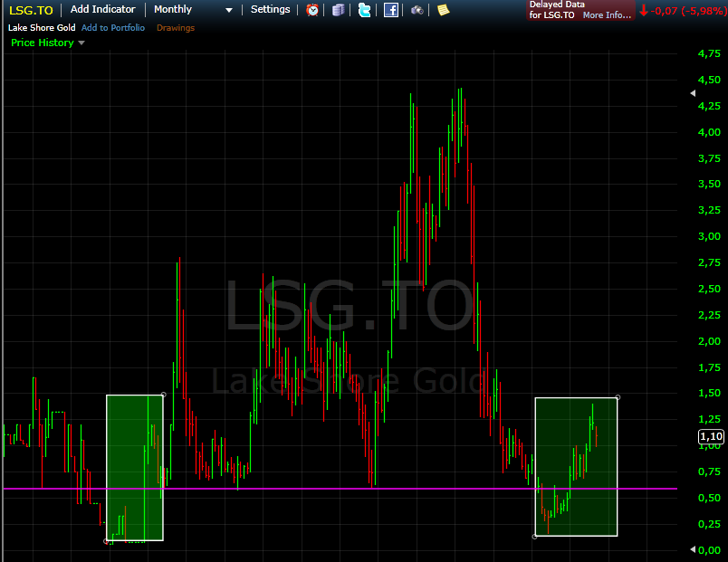
Task: Click the Add to Portfolio link
Action: pyautogui.click(x=113, y=28)
